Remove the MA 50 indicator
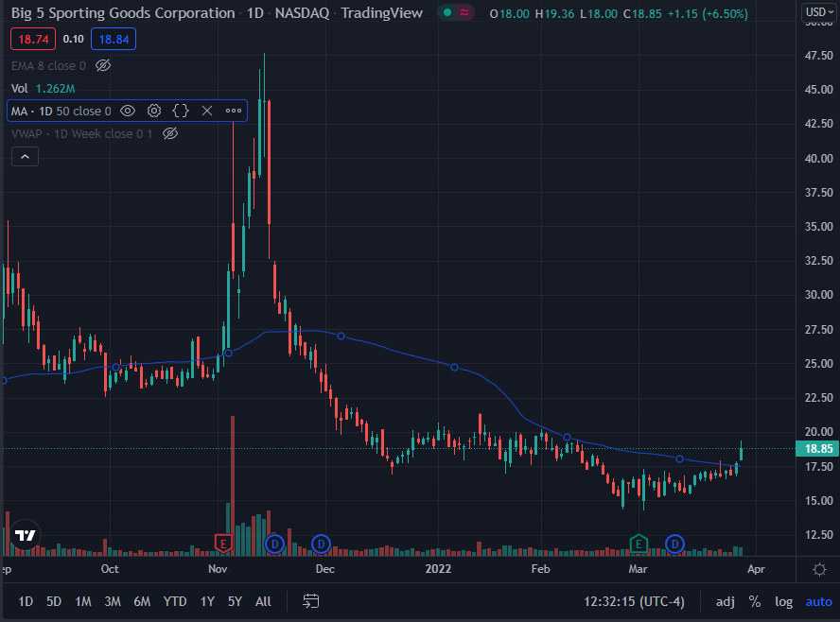 tap(207, 111)
